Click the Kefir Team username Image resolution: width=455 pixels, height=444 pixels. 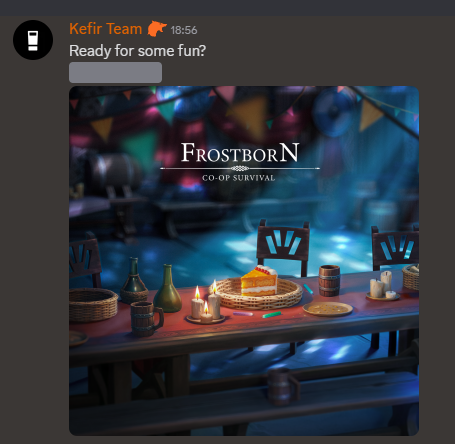pyautogui.click(x=106, y=29)
